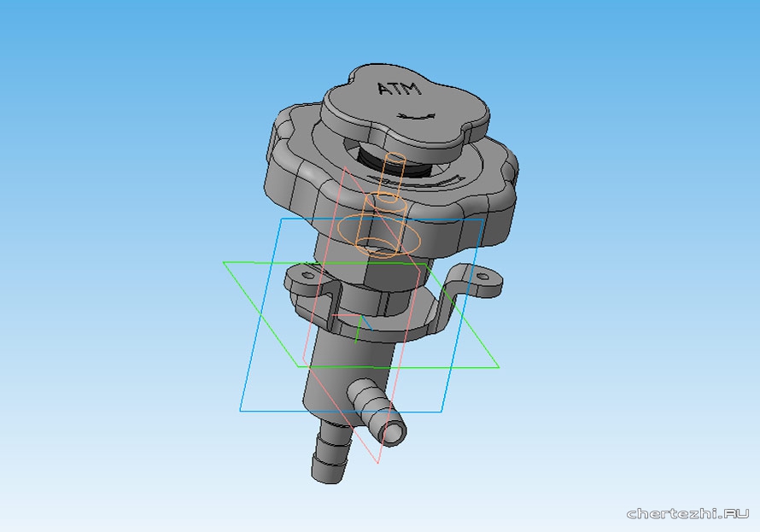Viewport: 760px width, 532px height.
Task: Click empty blue background to deselect
Action: (x=128, y=128)
